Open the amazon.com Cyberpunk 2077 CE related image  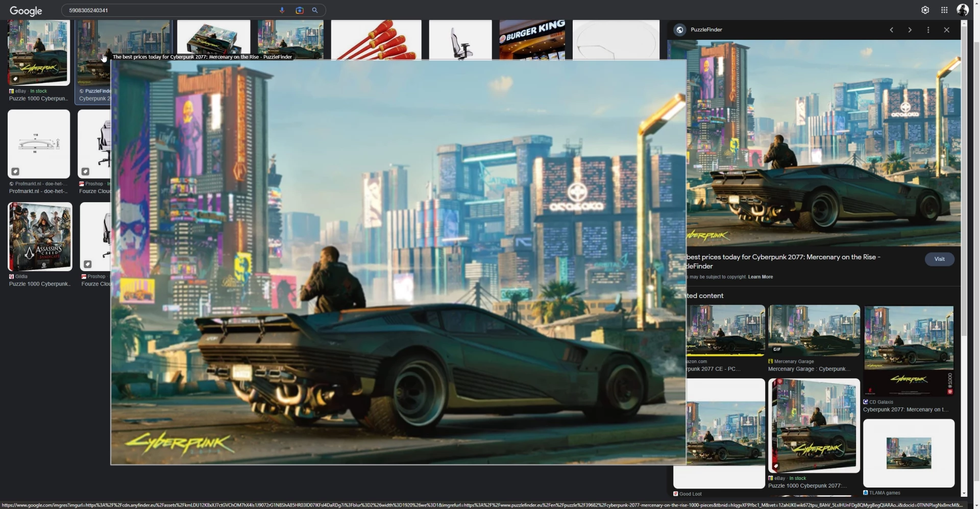click(725, 330)
